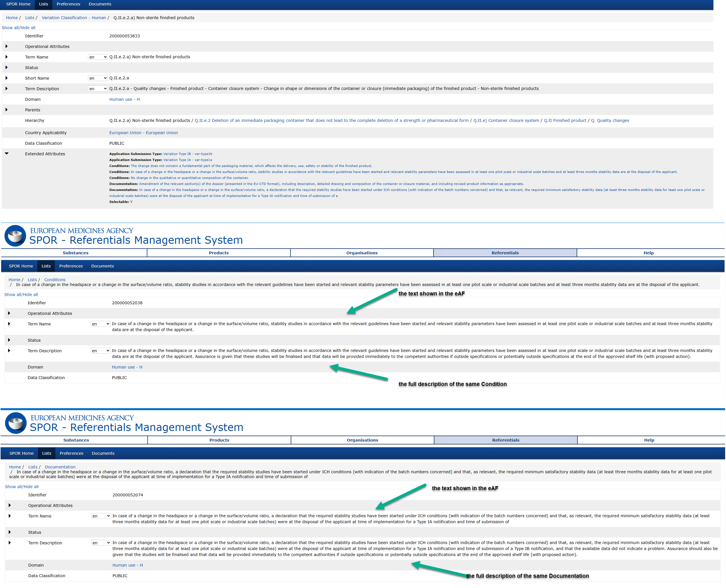Select identifier value 200000053833
Screen dimensions: 726x588
[x=125, y=36]
